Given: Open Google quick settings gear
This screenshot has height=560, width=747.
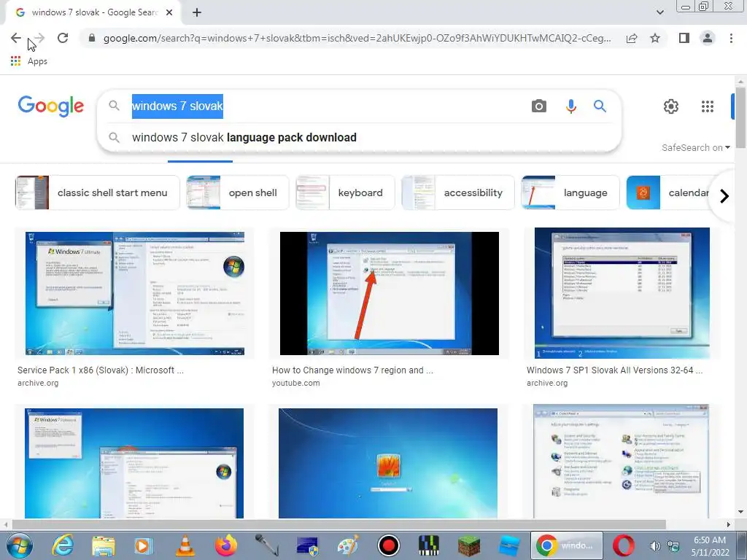Looking at the screenshot, I should coord(671,106).
